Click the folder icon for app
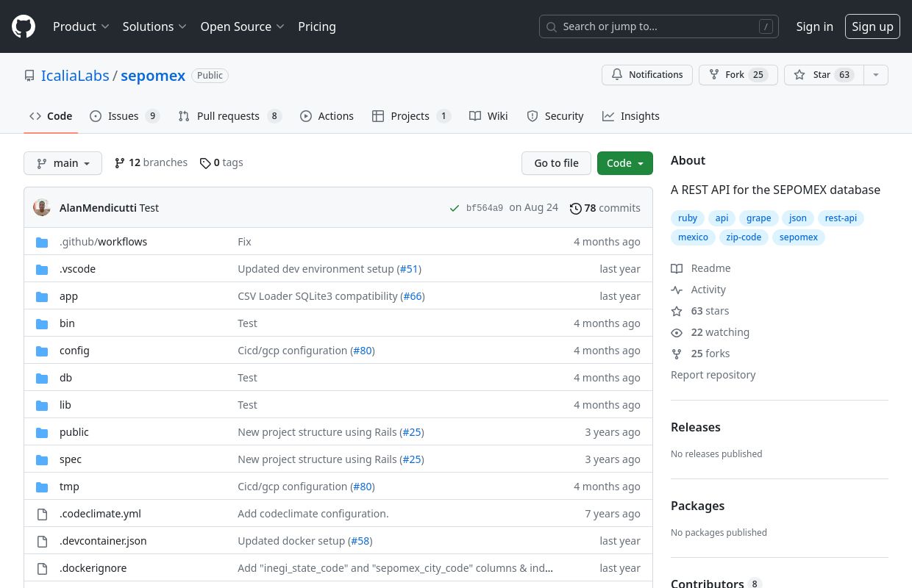The width and height of the screenshot is (912, 588). coord(42,296)
